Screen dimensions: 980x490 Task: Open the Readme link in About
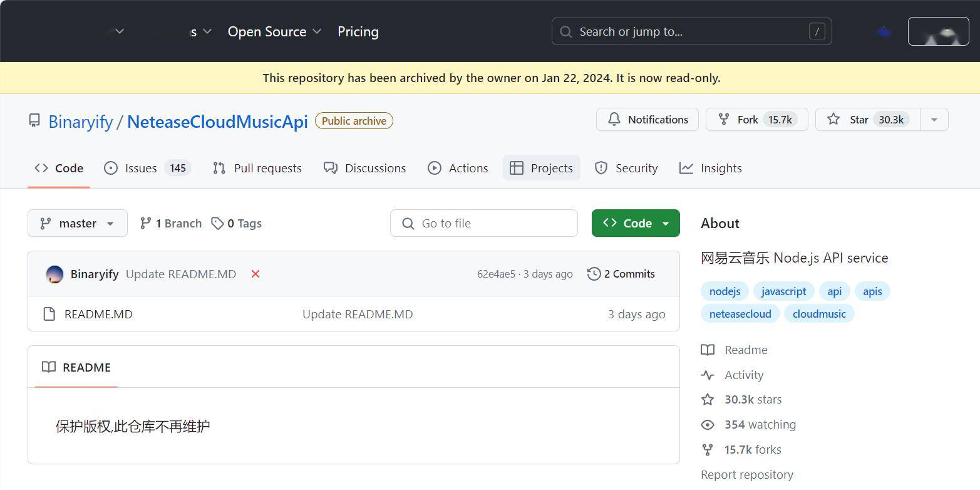pyautogui.click(x=735, y=350)
